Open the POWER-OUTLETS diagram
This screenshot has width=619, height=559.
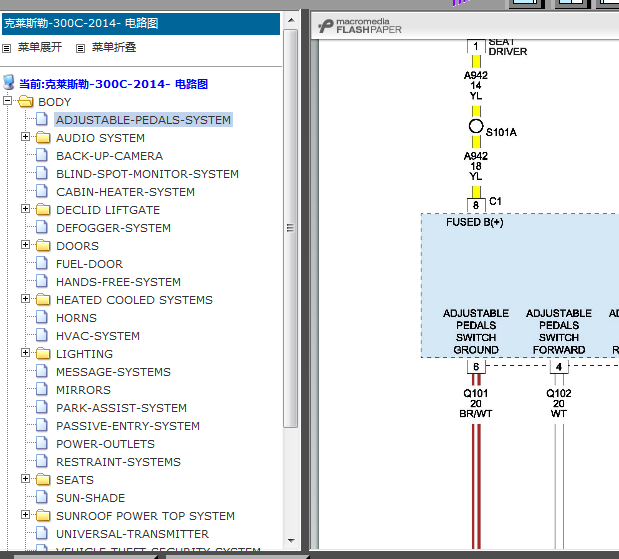105,444
